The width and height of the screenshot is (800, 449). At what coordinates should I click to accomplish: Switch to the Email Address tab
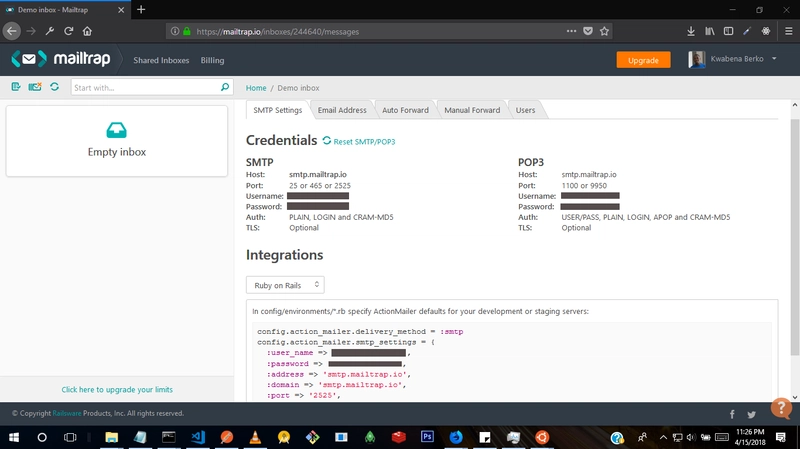[341, 110]
